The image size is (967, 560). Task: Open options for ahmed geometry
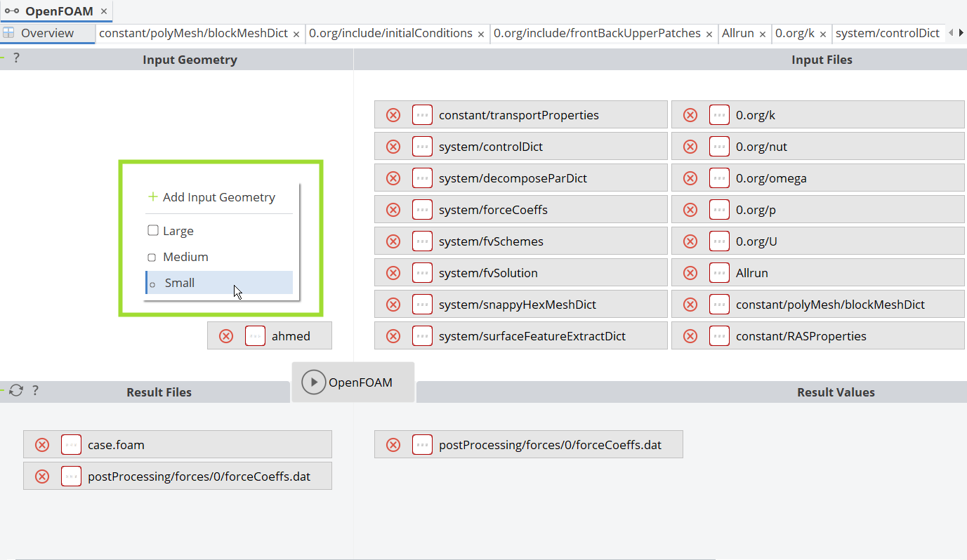pyautogui.click(x=255, y=336)
